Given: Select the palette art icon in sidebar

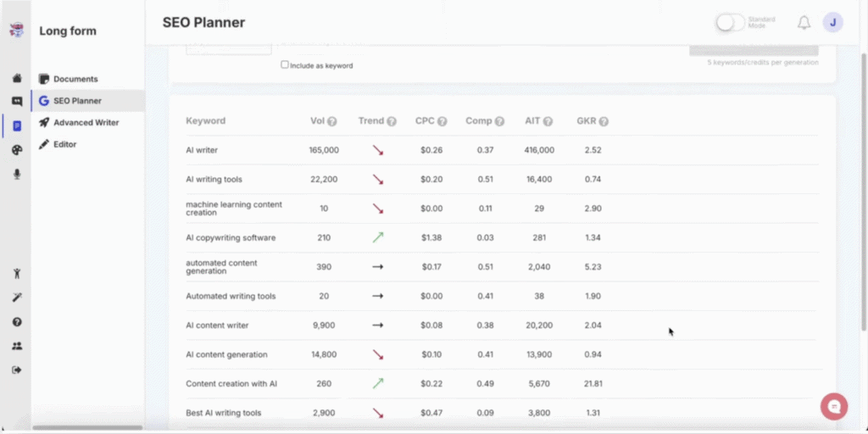Looking at the screenshot, I should point(16,150).
